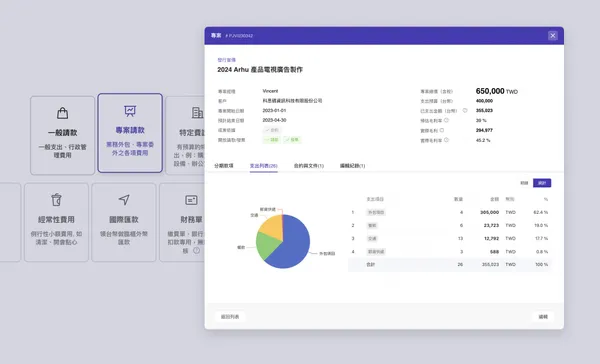Click the yellow slice of the pie chart

click(272, 228)
